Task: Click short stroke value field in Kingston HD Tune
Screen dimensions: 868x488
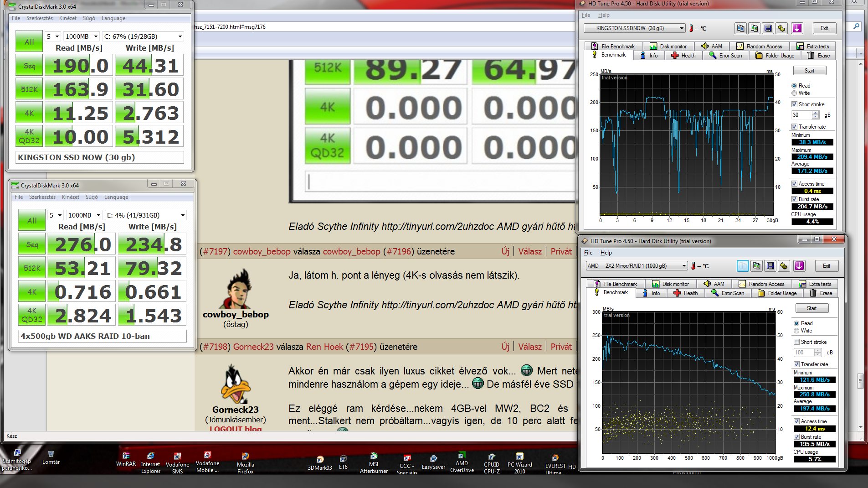Action: tap(801, 115)
